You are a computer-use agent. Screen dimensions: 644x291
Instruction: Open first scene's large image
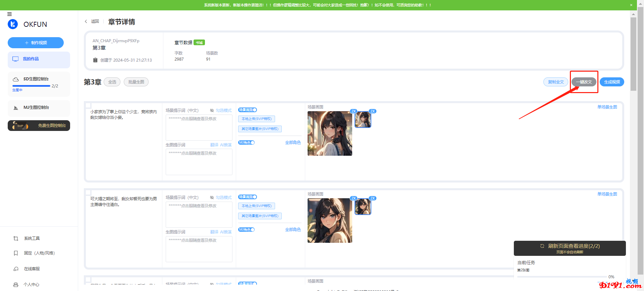click(330, 134)
